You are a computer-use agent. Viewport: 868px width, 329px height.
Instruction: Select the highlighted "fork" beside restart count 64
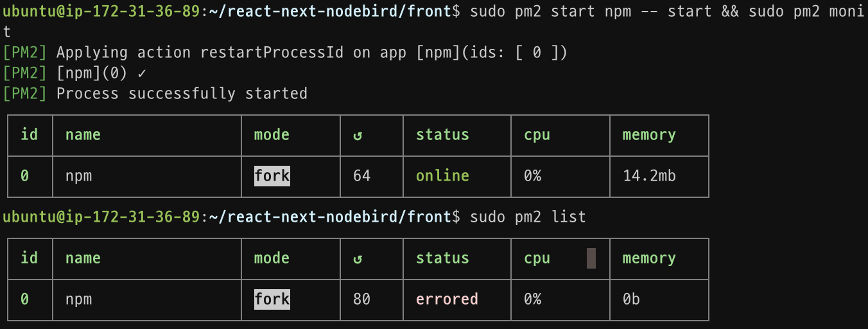click(x=272, y=175)
